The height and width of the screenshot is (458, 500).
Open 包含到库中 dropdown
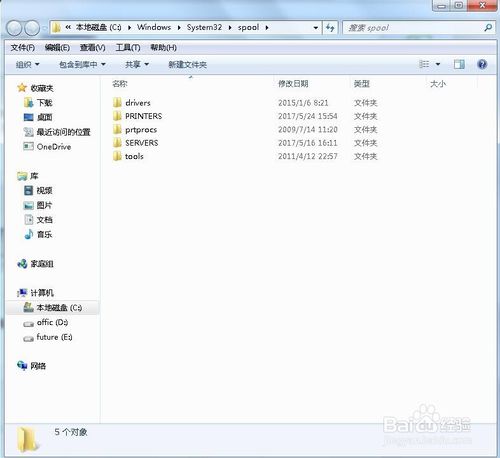click(82, 64)
